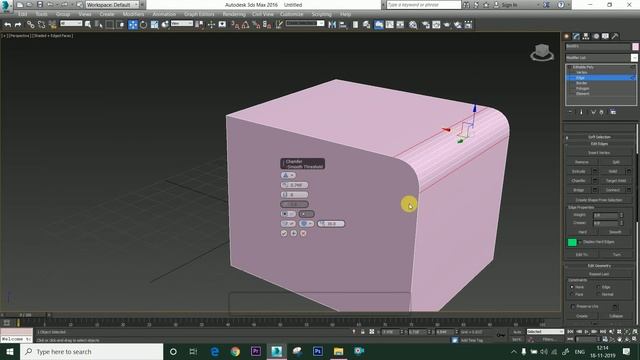
Task: Click the keyword search field
Action: point(423,5)
